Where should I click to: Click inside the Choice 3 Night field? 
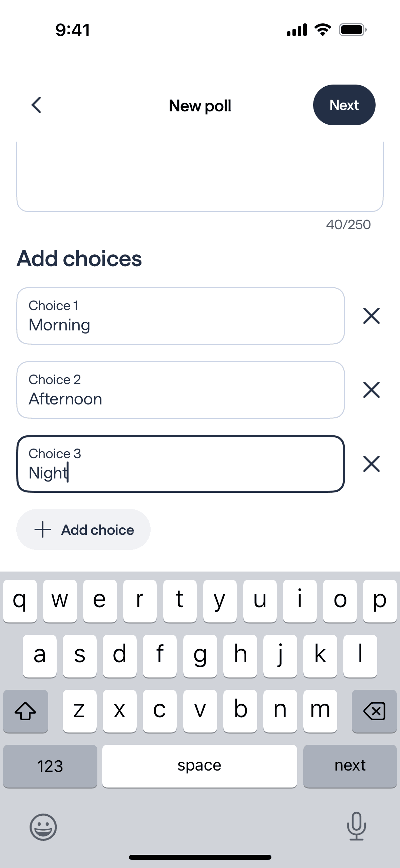point(180,464)
